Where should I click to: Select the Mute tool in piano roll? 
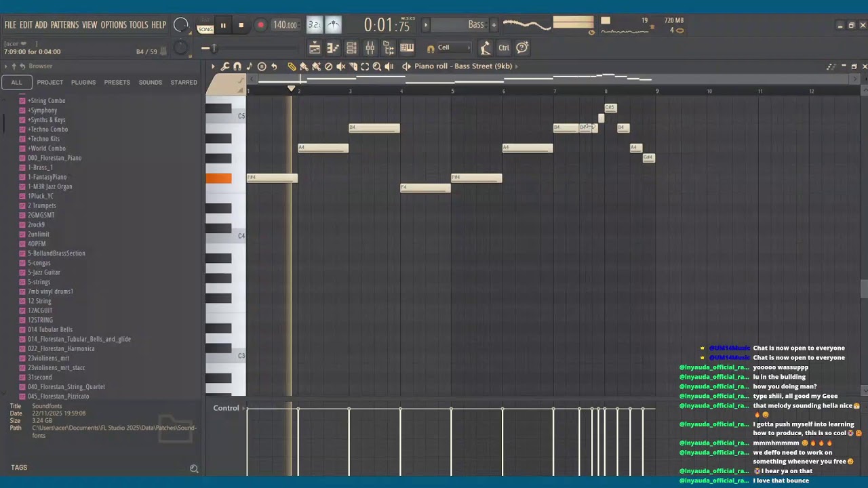341,66
